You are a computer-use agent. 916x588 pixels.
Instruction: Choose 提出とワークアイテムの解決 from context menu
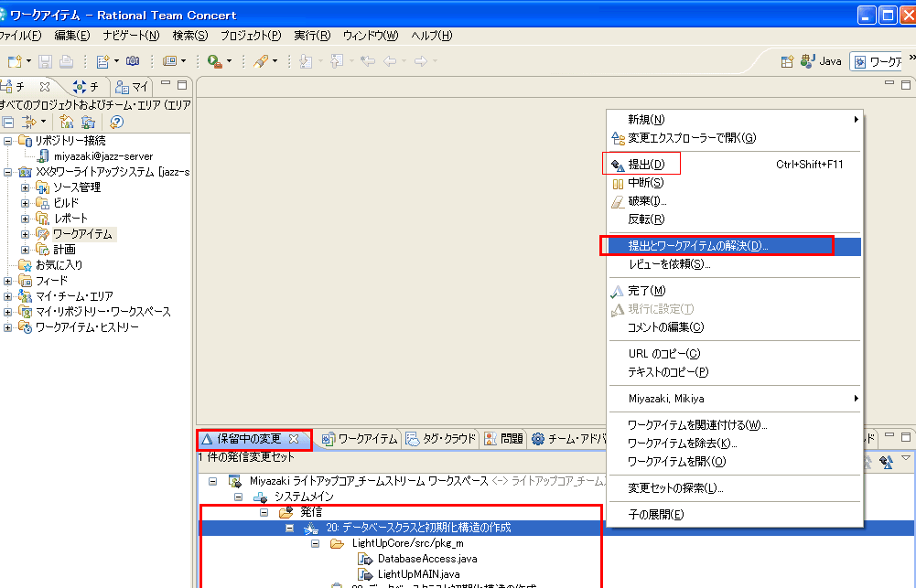click(x=734, y=246)
